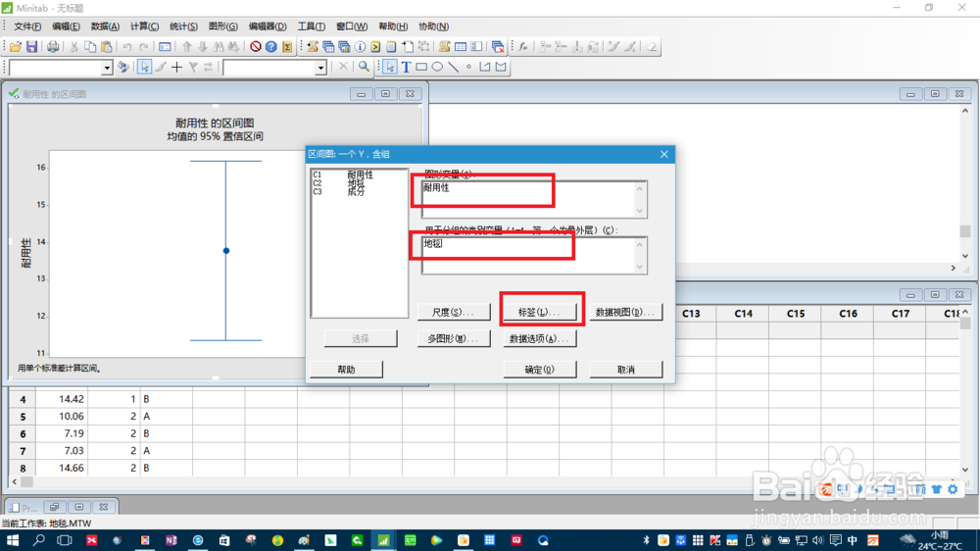The height and width of the screenshot is (551, 980).
Task: Expand the second toolbar combo box
Action: coord(320,68)
